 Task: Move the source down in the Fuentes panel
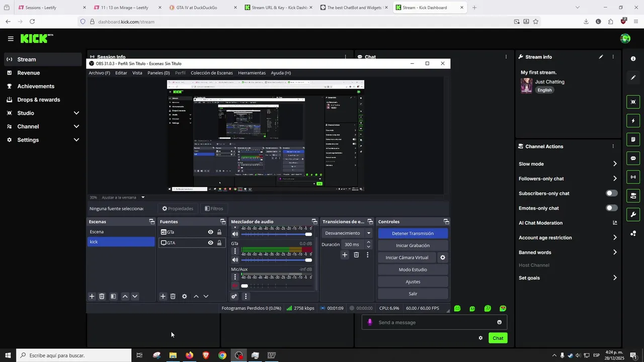click(x=206, y=297)
